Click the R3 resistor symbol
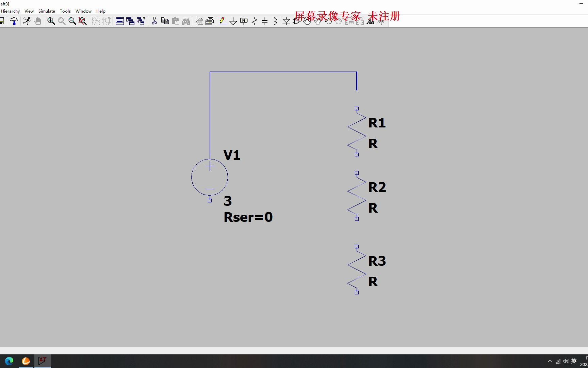Screen dimensions: 588x368 click(357, 270)
